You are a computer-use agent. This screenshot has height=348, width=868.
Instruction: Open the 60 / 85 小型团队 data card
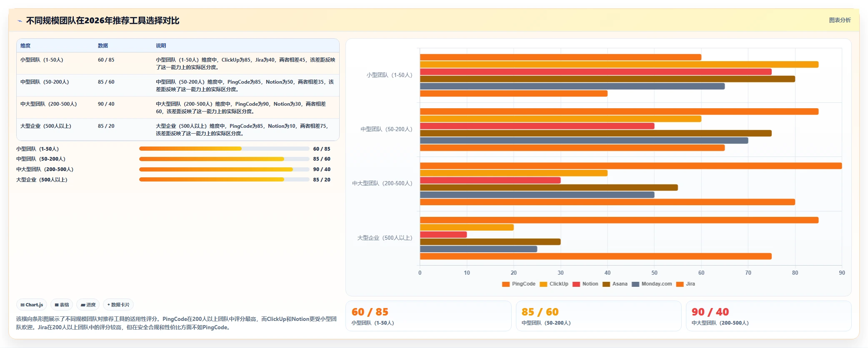428,316
